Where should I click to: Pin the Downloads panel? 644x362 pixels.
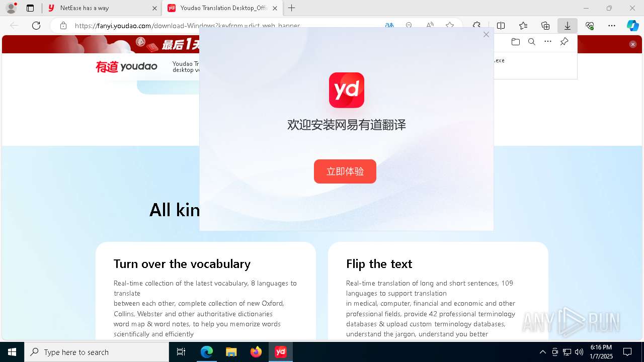pos(564,42)
